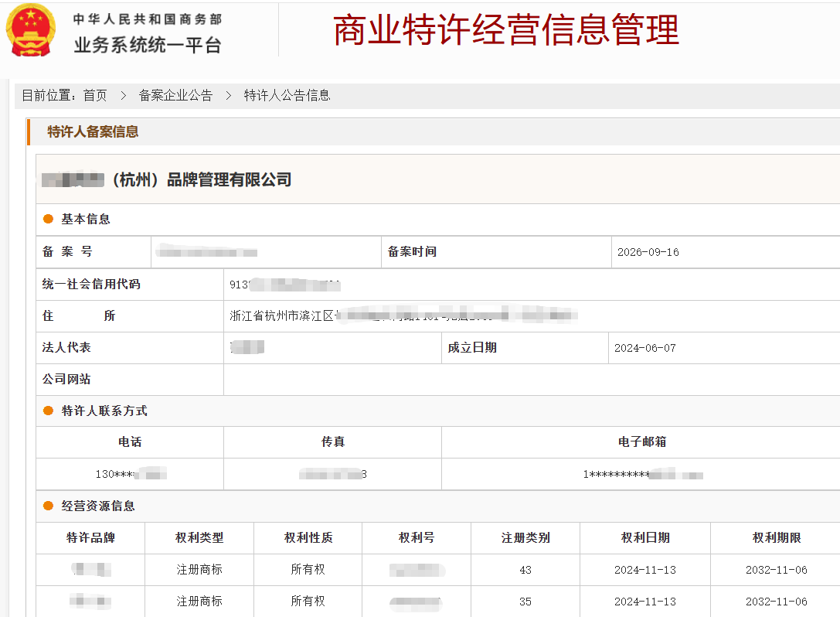This screenshot has width=840, height=617.
Task: Click the company name ending 品牌管理有限公司
Action: (x=167, y=179)
